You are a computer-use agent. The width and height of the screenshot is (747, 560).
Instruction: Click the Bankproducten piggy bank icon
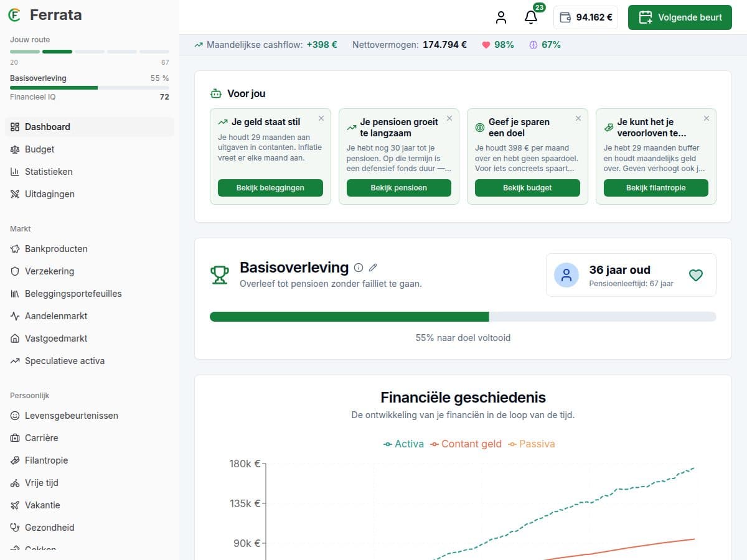coord(15,249)
